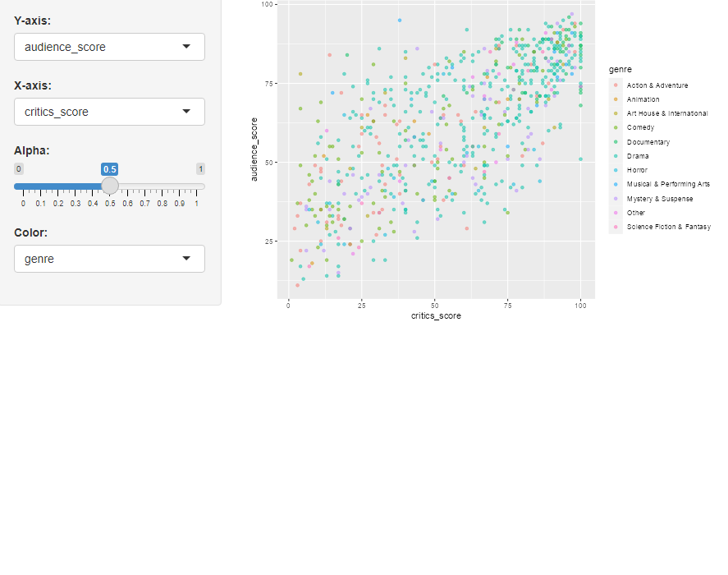This screenshot has width=728, height=575.
Task: Click the Science Fiction & Fantasy legend dot
Action: (616, 227)
